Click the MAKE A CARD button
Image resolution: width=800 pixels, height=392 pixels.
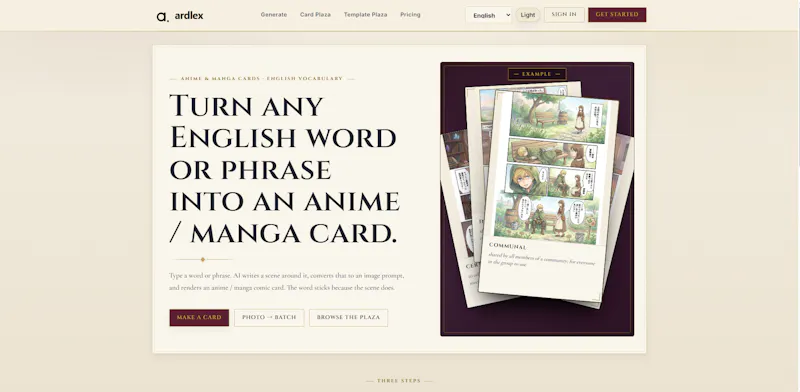[x=199, y=317]
